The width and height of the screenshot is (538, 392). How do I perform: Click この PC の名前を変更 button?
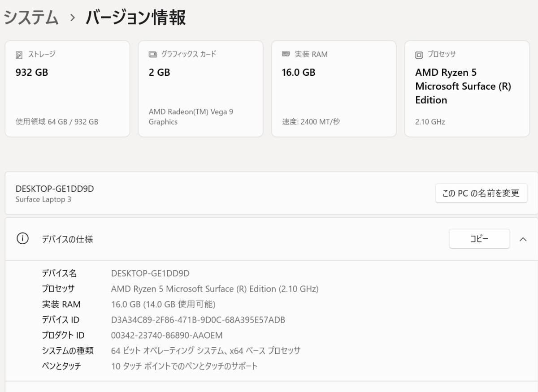481,193
